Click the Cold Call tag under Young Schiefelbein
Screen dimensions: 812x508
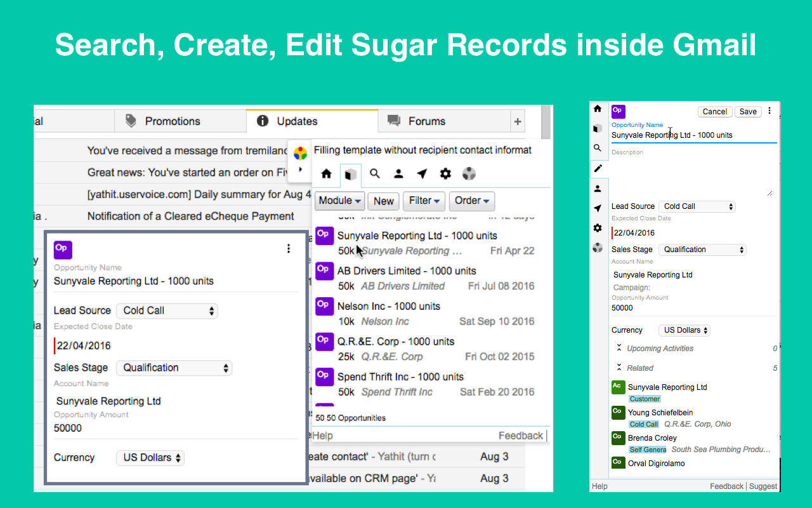click(644, 424)
